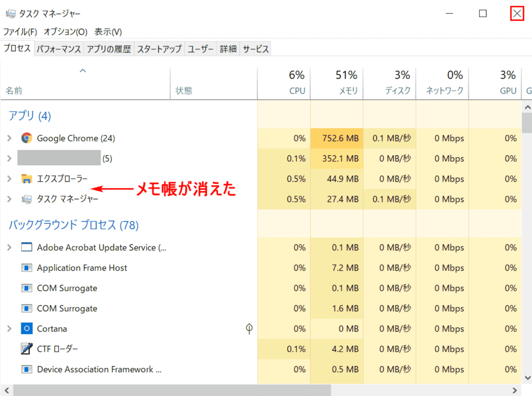
Task: Sort by the GPU 3% column header
Action: [495, 83]
